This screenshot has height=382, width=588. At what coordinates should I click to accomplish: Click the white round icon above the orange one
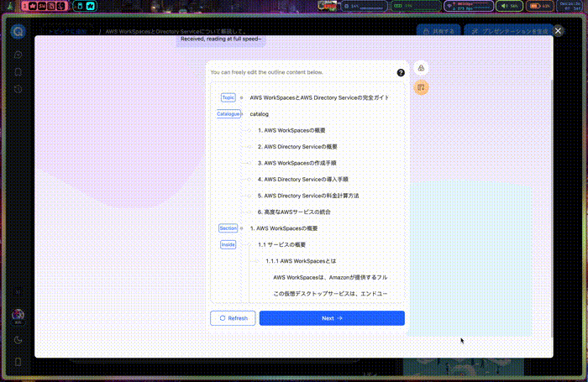(x=421, y=68)
